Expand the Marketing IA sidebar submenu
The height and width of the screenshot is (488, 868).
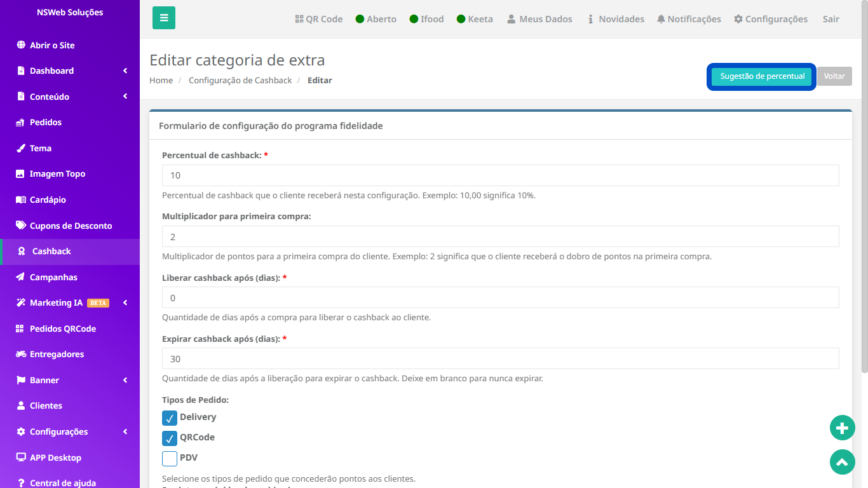coord(125,302)
